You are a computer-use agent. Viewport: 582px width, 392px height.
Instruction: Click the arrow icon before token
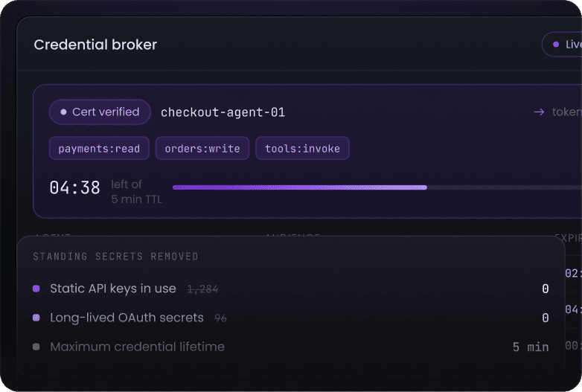(x=539, y=112)
